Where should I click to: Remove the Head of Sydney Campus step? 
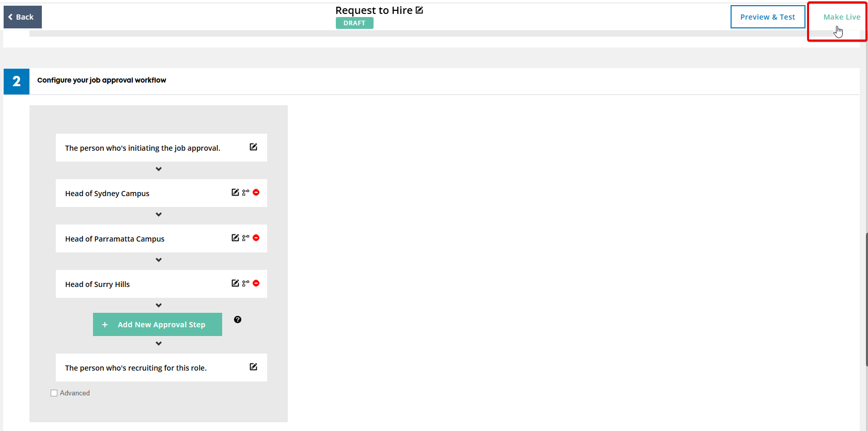(x=256, y=193)
